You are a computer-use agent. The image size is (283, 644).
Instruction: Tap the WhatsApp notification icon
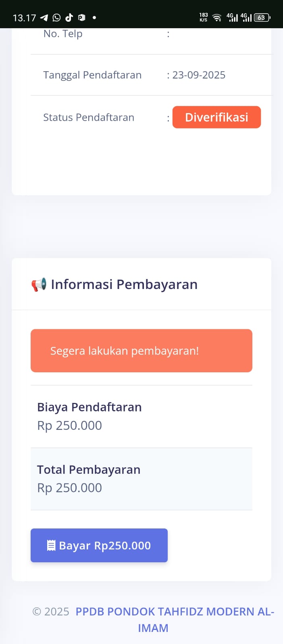click(x=56, y=17)
